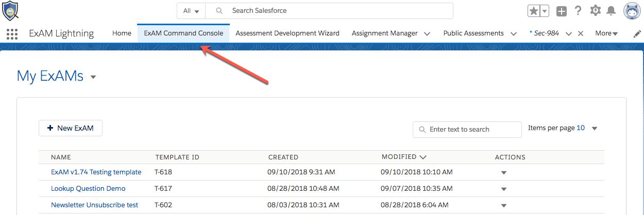
Task: Click the ExAM Lightning app name
Action: point(61,33)
